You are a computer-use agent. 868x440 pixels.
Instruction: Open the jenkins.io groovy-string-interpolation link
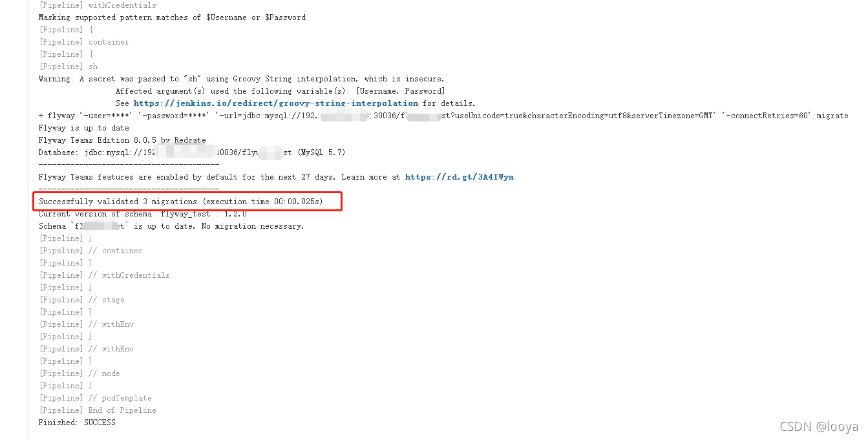[x=276, y=103]
